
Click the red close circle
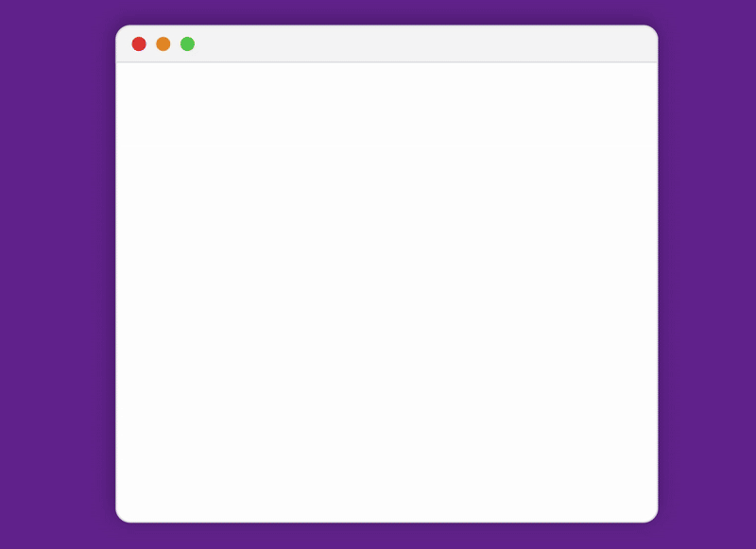[x=139, y=43]
